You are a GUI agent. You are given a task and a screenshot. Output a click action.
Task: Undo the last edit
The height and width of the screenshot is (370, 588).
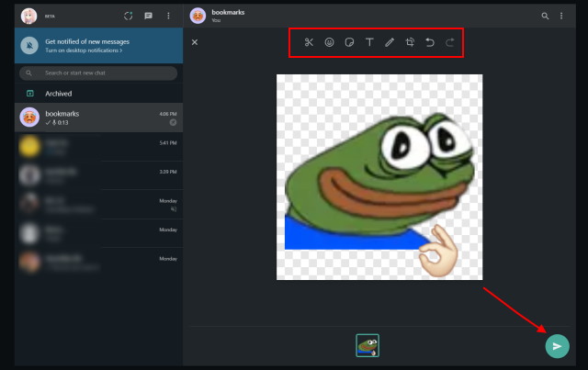(x=430, y=42)
